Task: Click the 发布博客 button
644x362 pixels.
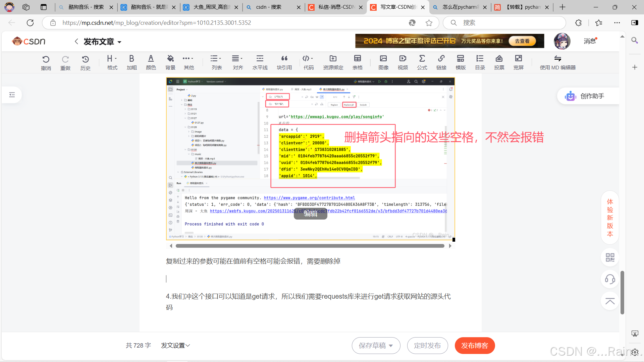Action: coord(475,346)
